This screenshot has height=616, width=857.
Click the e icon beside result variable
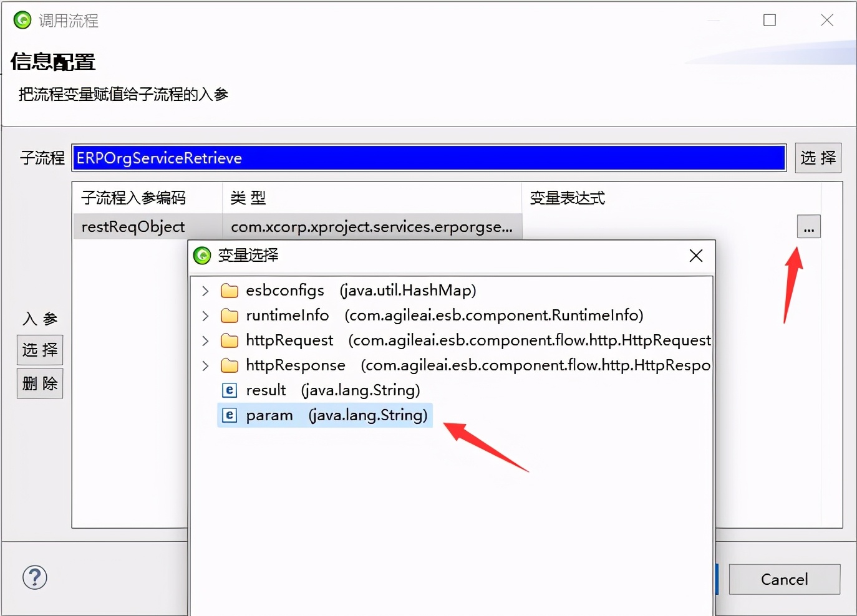[x=229, y=390]
